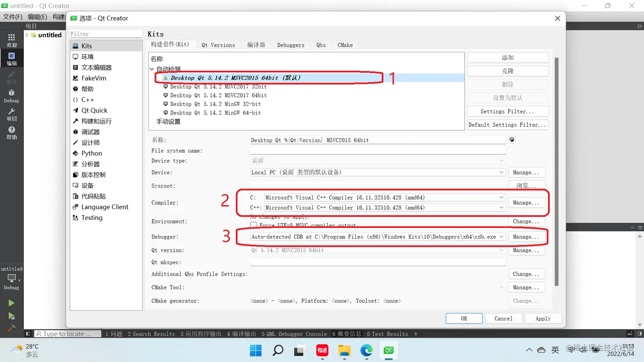Select Language Client category

click(x=106, y=207)
